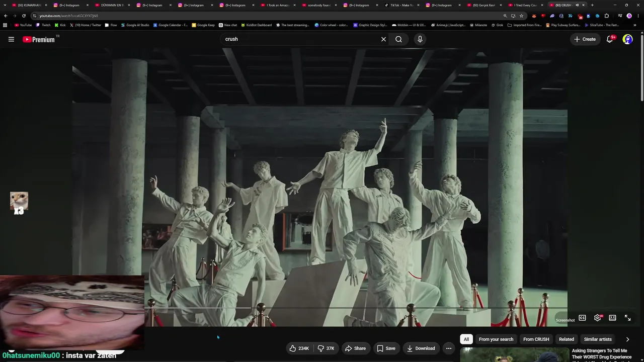
Task: Open the Mobbin — UI & UX bookmark
Action: [409, 25]
